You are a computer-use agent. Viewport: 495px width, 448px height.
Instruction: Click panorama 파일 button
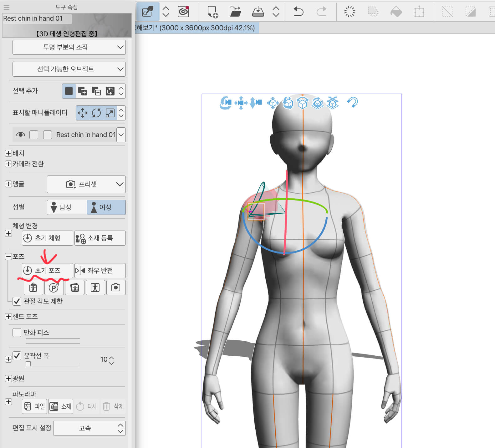[x=35, y=406]
